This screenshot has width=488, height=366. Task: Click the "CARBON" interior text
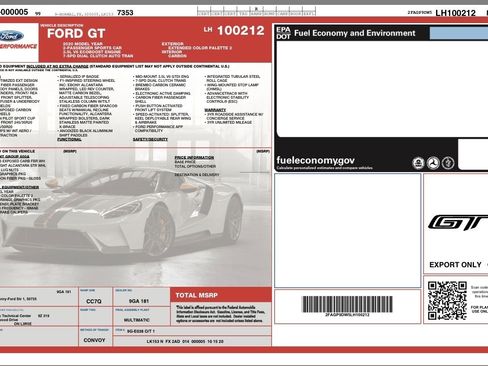(177, 56)
